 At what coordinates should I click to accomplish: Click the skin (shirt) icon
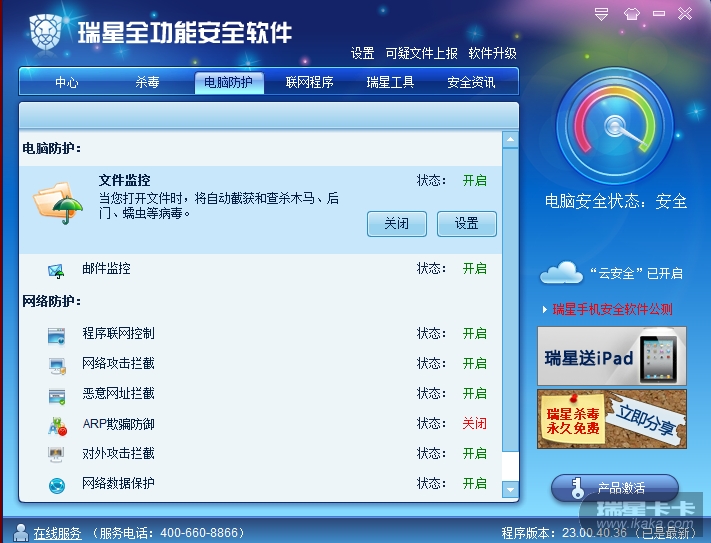(x=632, y=14)
